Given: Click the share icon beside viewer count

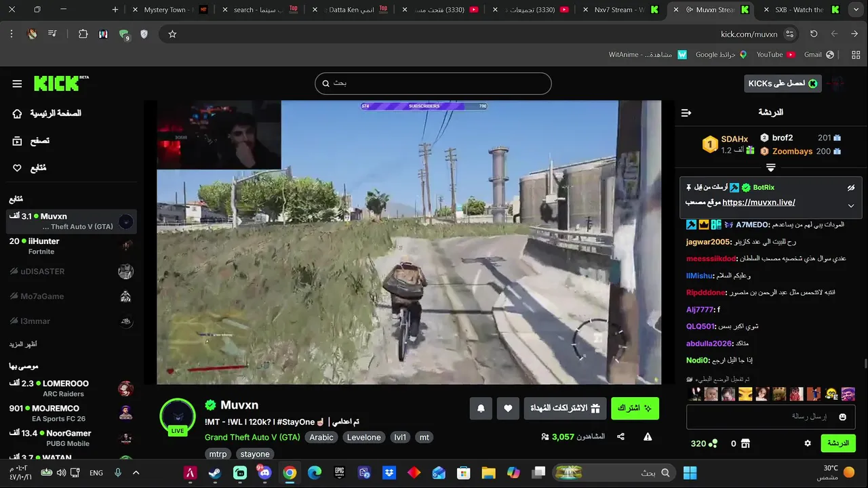Looking at the screenshot, I should click(620, 437).
